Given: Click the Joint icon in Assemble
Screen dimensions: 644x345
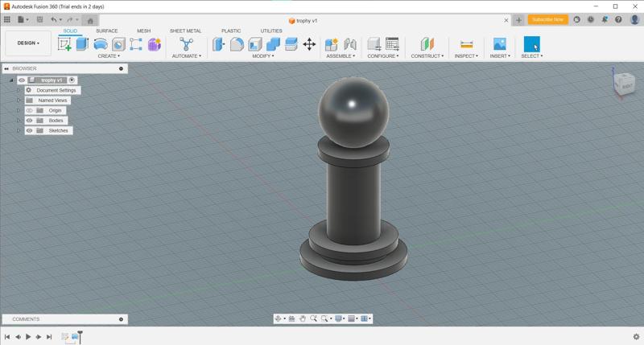Looking at the screenshot, I should [x=350, y=44].
